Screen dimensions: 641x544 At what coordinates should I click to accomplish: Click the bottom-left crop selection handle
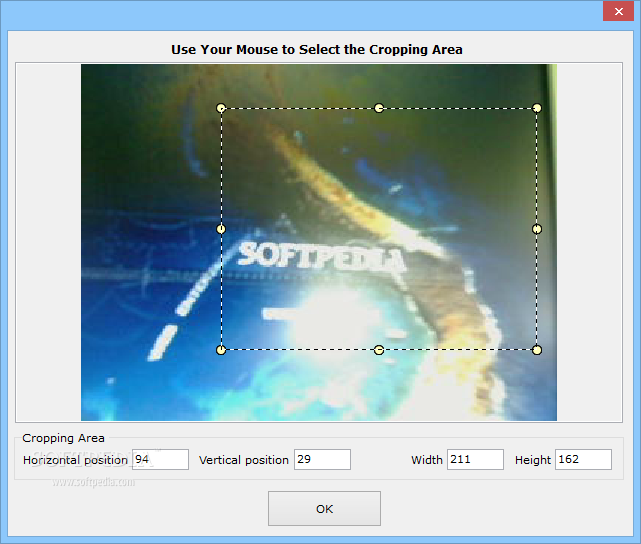click(x=221, y=350)
